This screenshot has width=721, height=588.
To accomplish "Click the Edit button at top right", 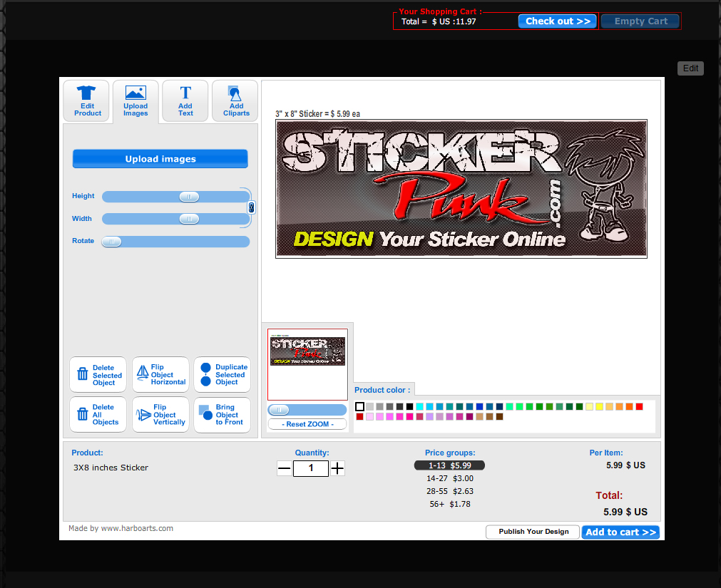I will pos(690,68).
